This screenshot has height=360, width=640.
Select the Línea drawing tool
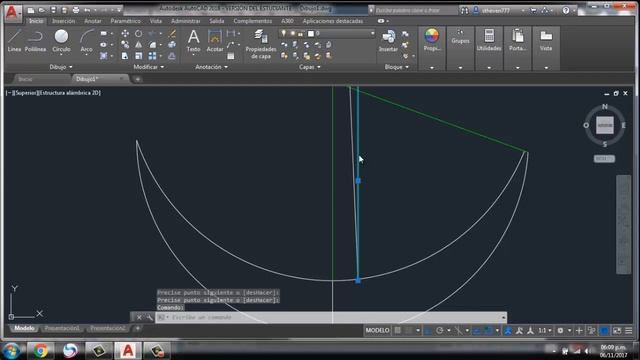pos(14,40)
